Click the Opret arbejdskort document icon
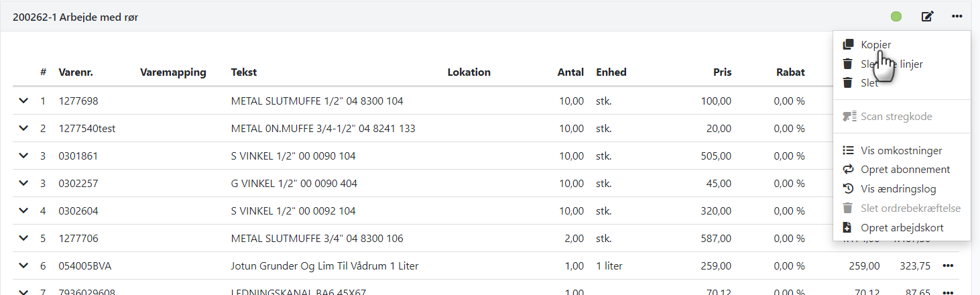 [848, 228]
